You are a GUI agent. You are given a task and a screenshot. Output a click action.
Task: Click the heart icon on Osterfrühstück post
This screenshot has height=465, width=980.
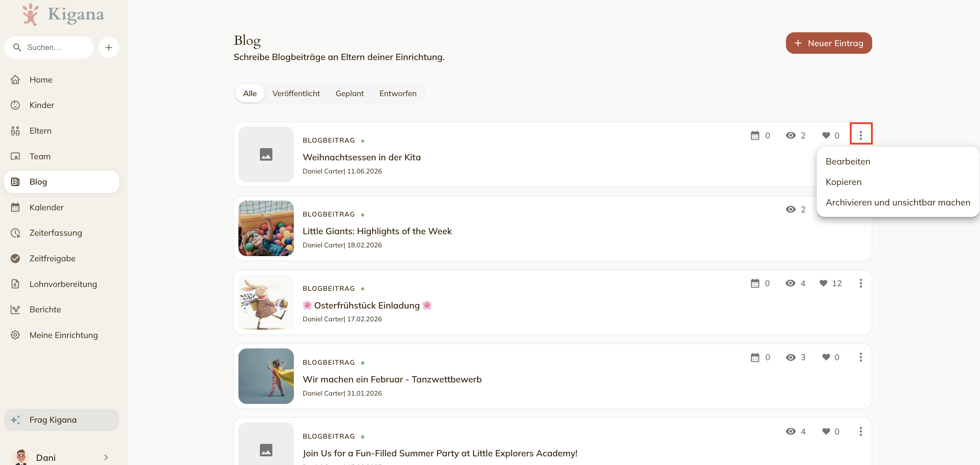click(823, 284)
